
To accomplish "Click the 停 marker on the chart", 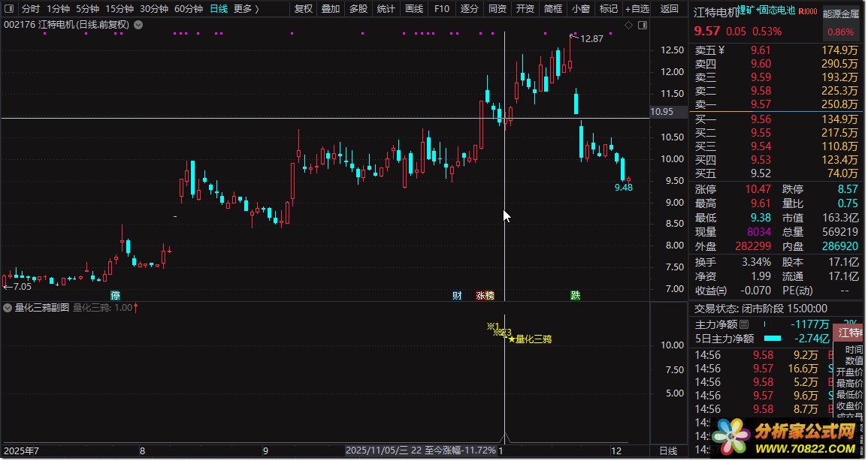I will (115, 295).
